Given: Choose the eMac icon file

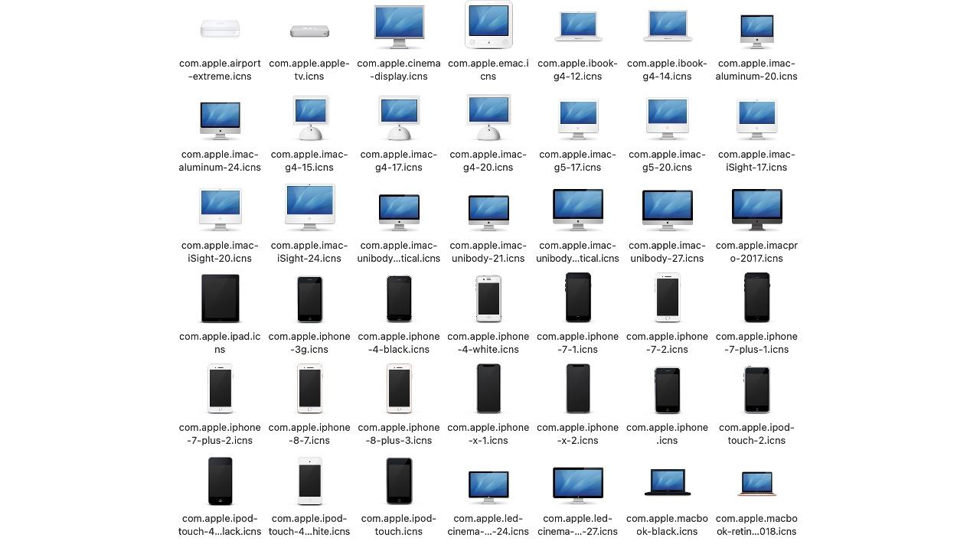Looking at the screenshot, I should pyautogui.click(x=488, y=24).
